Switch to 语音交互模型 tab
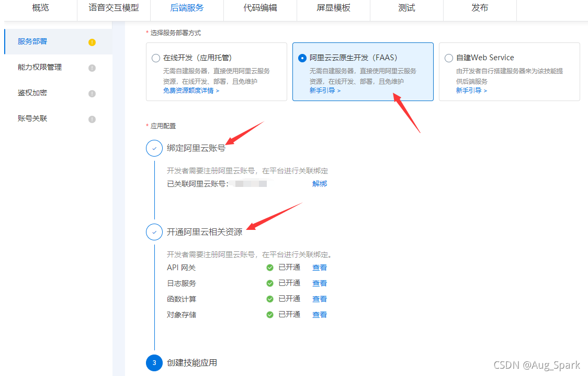Image resolution: width=588 pixels, height=376 pixels. point(114,8)
